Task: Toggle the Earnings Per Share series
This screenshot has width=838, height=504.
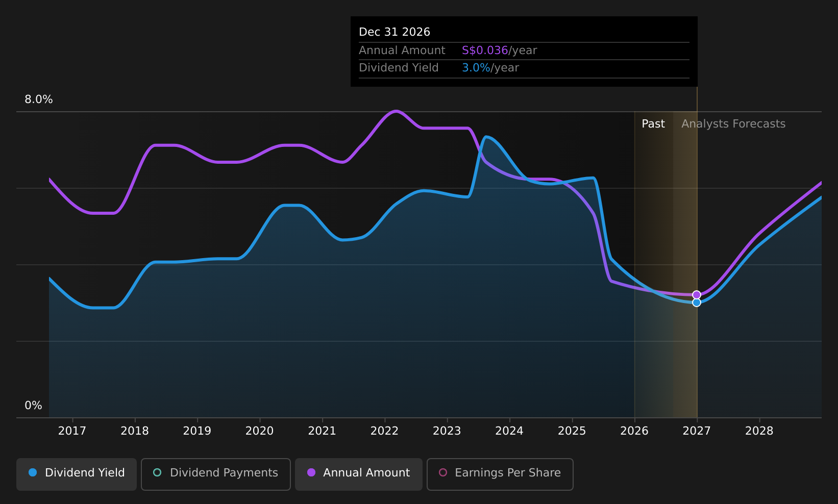Action: coord(500,474)
